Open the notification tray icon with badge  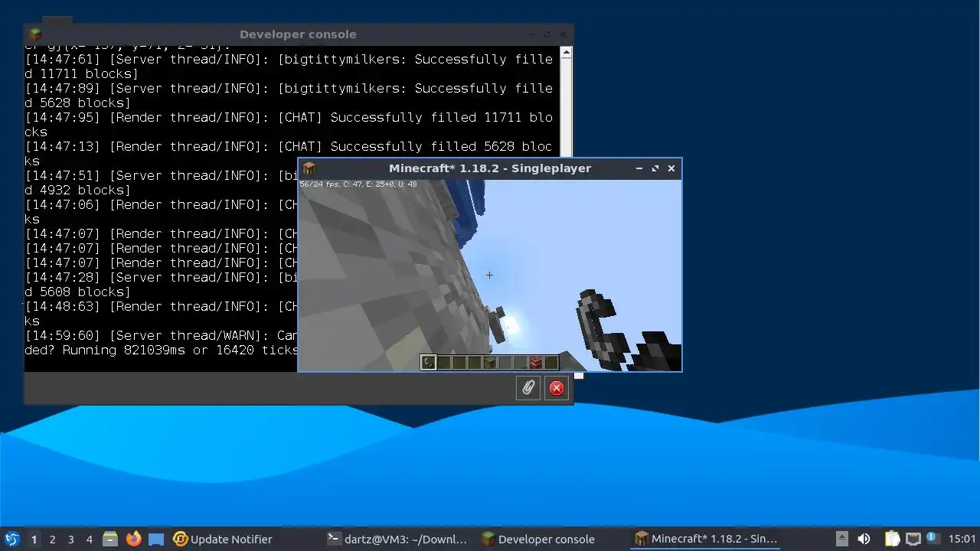click(933, 539)
